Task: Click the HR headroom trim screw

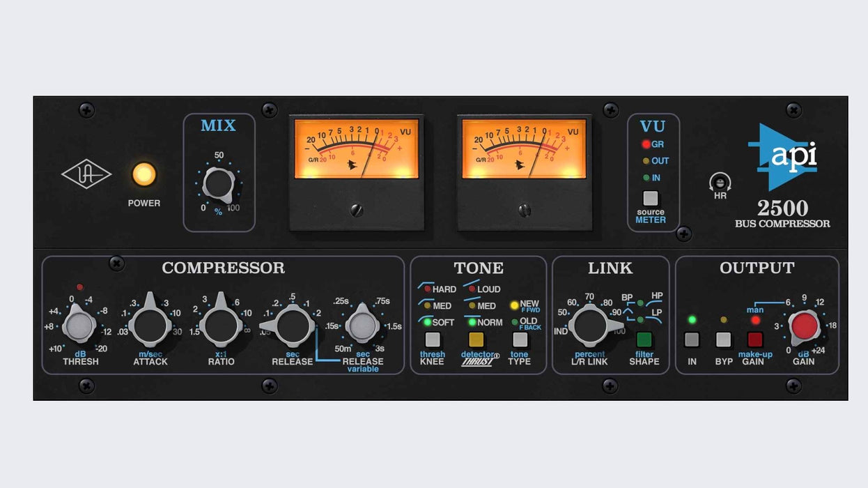Action: 720,183
